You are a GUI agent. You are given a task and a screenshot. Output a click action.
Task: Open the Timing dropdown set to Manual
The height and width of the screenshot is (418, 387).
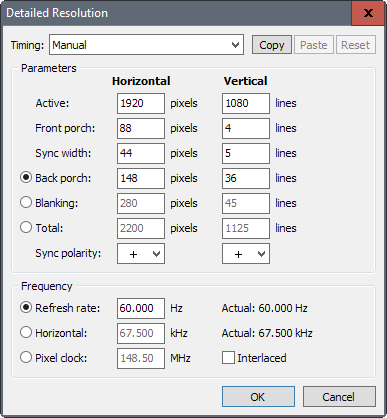coord(146,44)
